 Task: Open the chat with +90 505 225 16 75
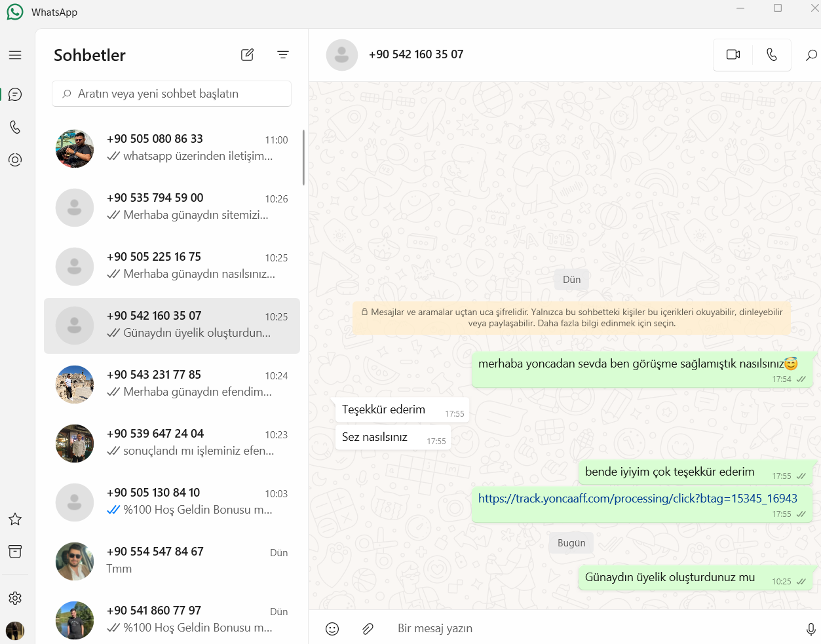pos(172,267)
